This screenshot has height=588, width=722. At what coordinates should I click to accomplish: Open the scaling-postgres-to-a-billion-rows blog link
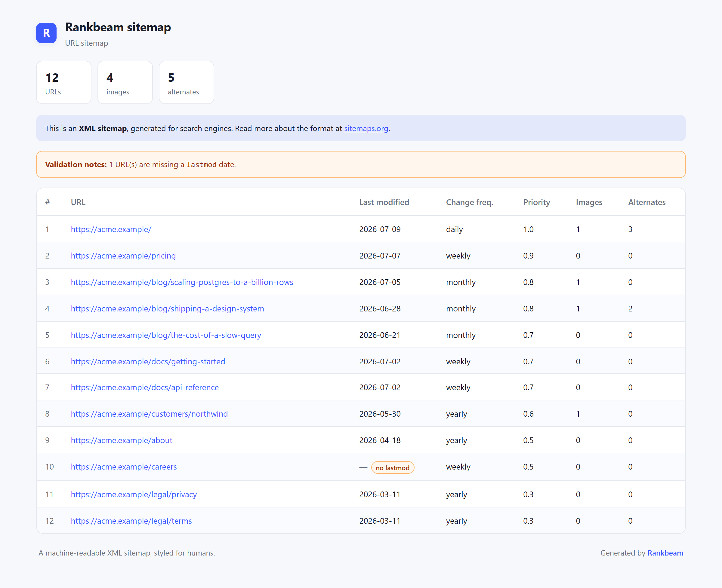(182, 282)
